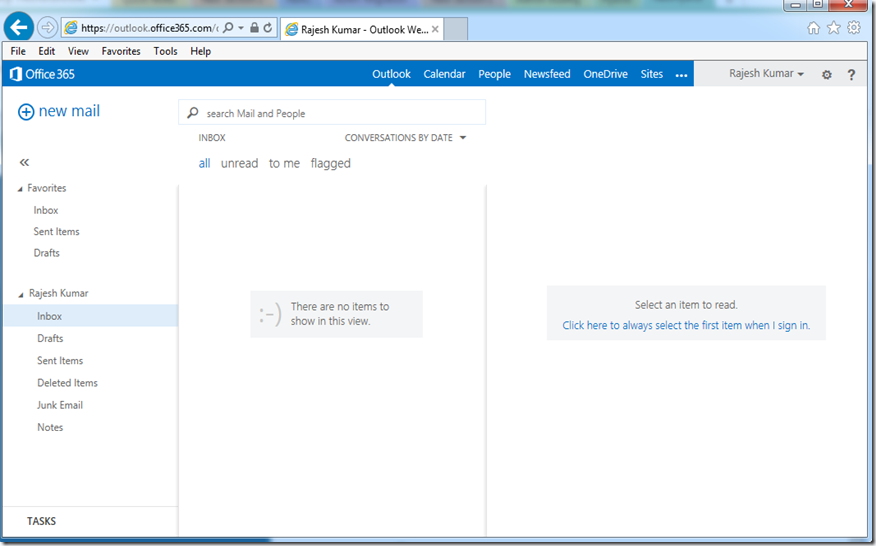This screenshot has height=546, width=876.
Task: Open the Help menu
Action: [x=201, y=51]
